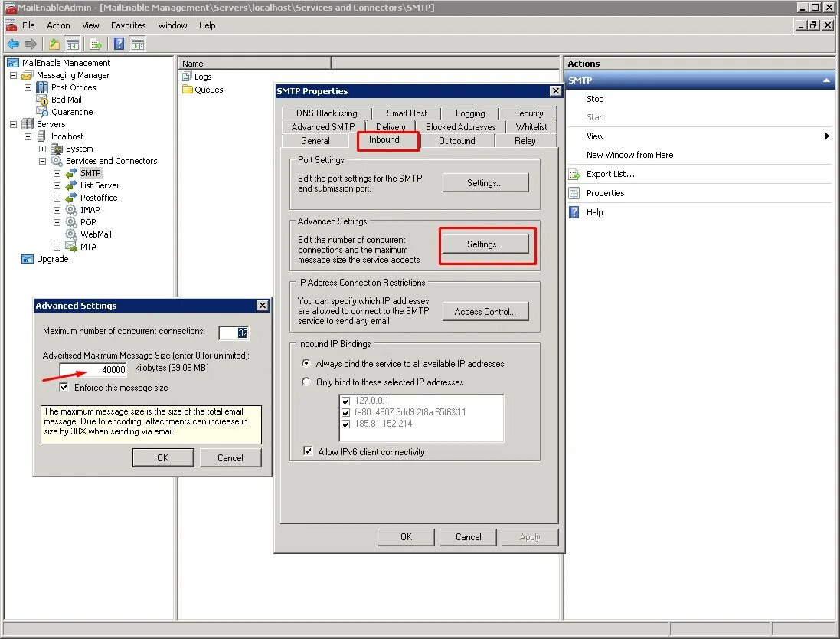Select the Post Offices icon in tree
Image resolution: width=840 pixels, height=639 pixels.
point(42,87)
